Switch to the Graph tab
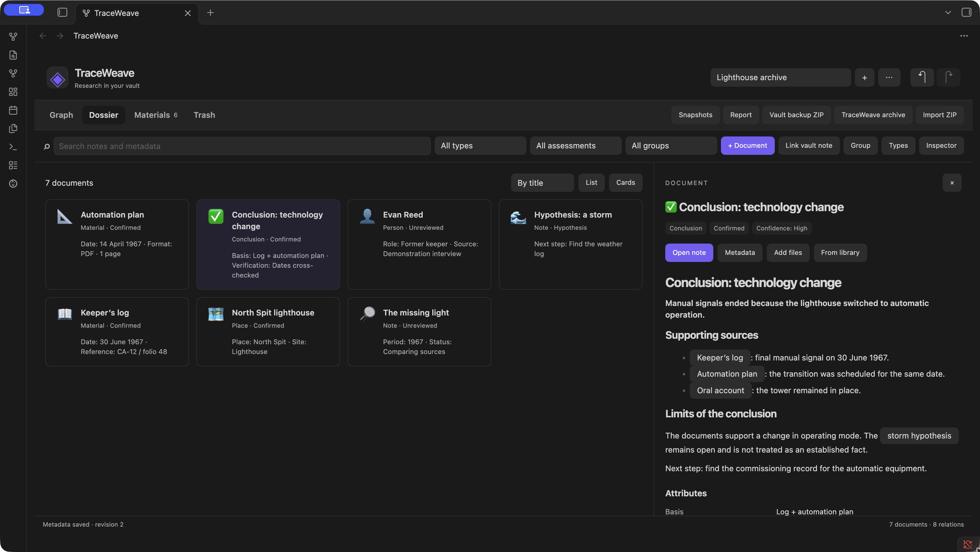This screenshot has width=980, height=552. point(61,115)
